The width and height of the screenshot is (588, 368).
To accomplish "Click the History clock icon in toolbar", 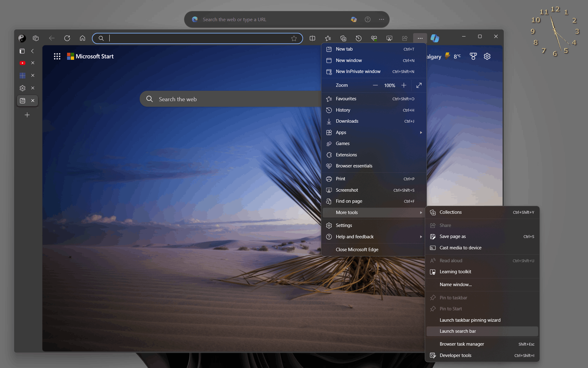I will coord(359,38).
